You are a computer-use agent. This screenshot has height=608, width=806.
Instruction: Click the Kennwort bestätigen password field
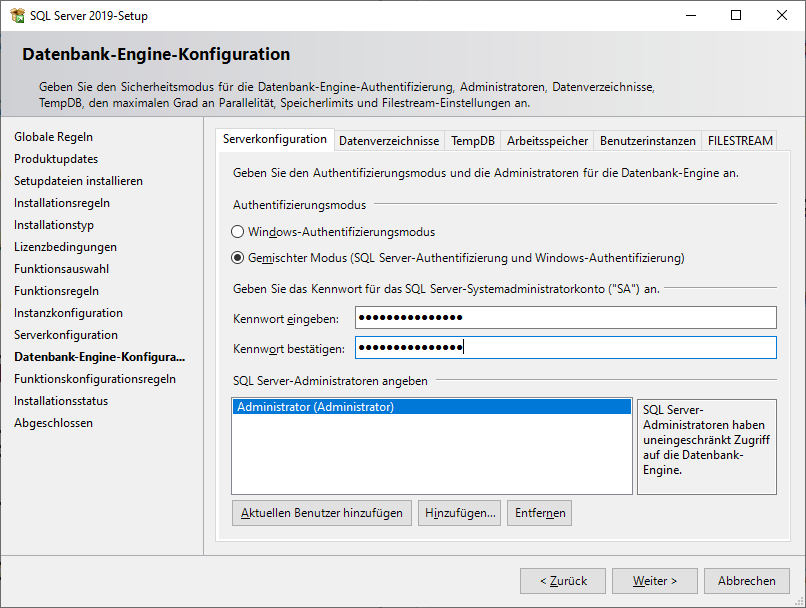pos(565,347)
